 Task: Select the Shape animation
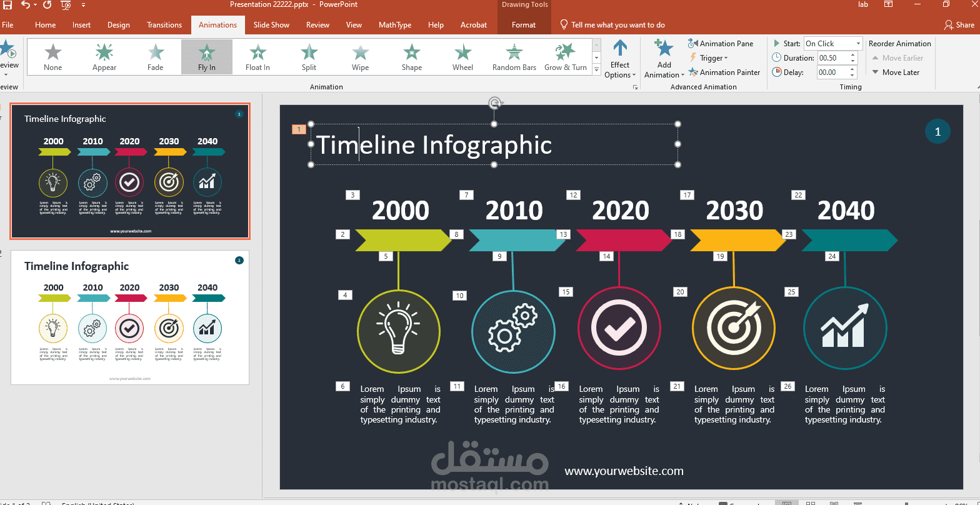(x=412, y=57)
